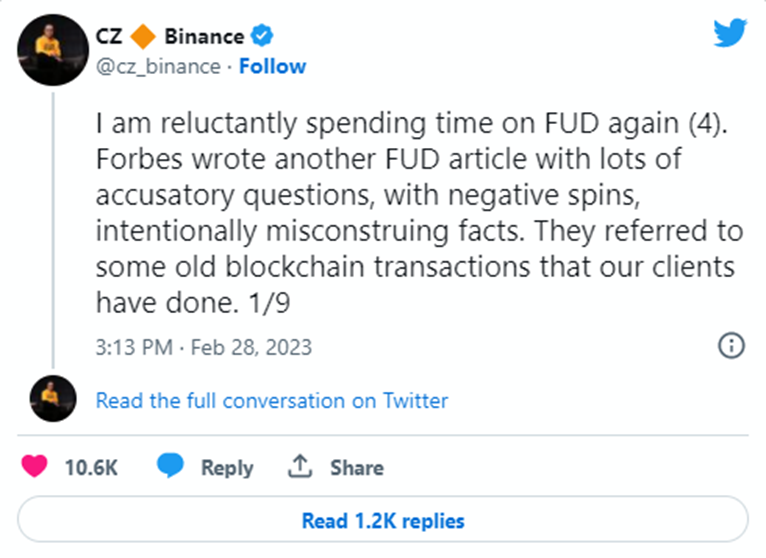
Task: Click the reply speech bubble icon
Action: [171, 467]
